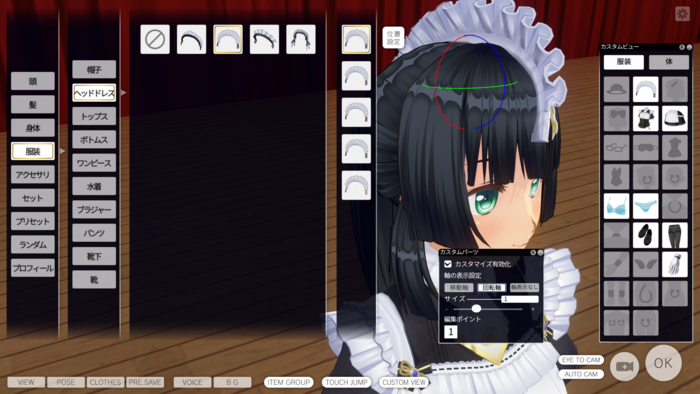
Task: Choose the black thin headband headdress thumbnail
Action: (x=192, y=39)
